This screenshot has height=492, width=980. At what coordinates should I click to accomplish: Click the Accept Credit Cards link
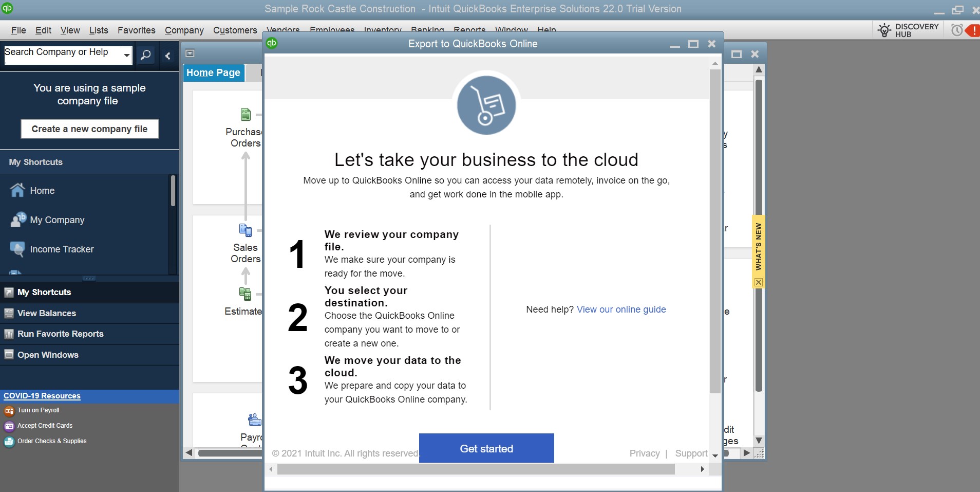45,426
